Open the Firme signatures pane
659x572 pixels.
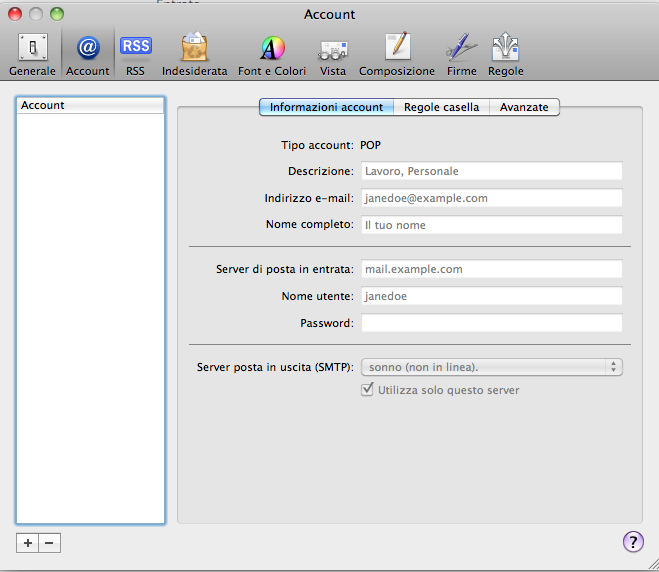pyautogui.click(x=461, y=54)
